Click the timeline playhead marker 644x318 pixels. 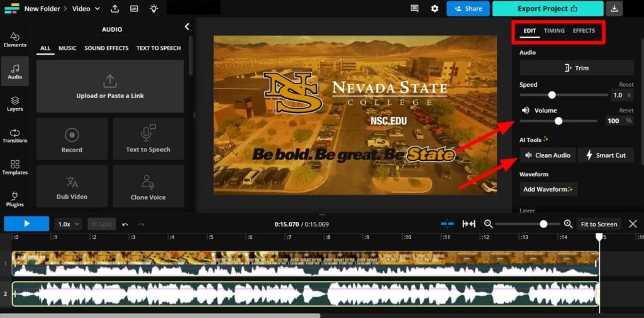599,237
